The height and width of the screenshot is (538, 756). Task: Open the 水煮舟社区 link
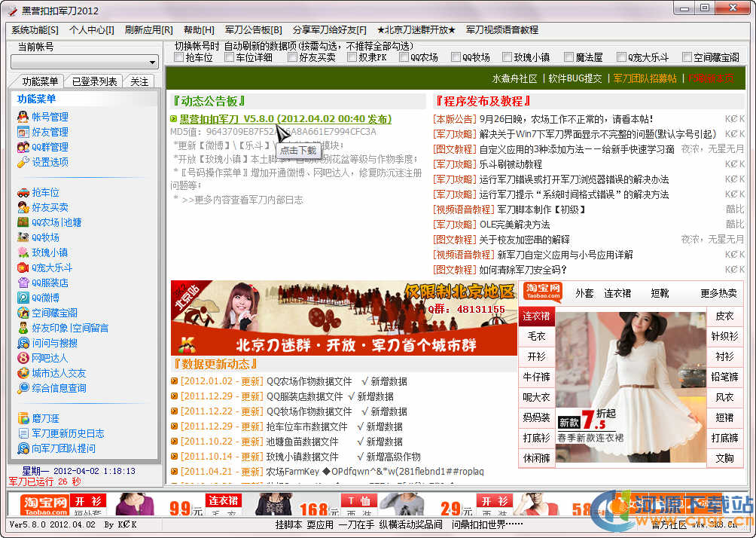tap(514, 78)
